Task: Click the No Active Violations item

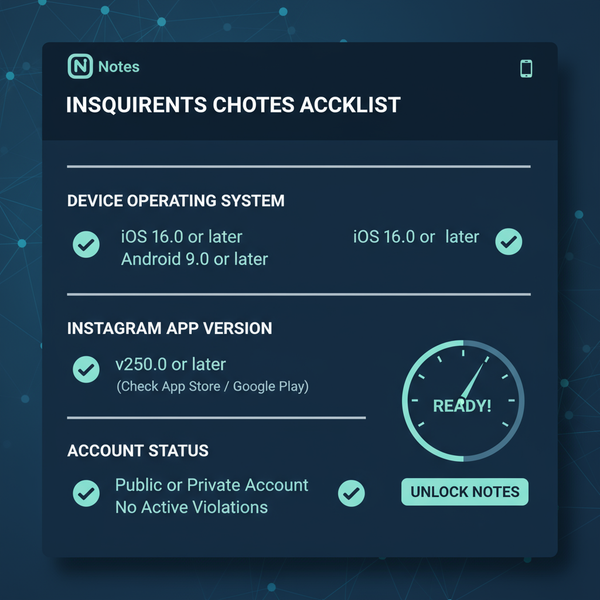Action: click(x=191, y=507)
